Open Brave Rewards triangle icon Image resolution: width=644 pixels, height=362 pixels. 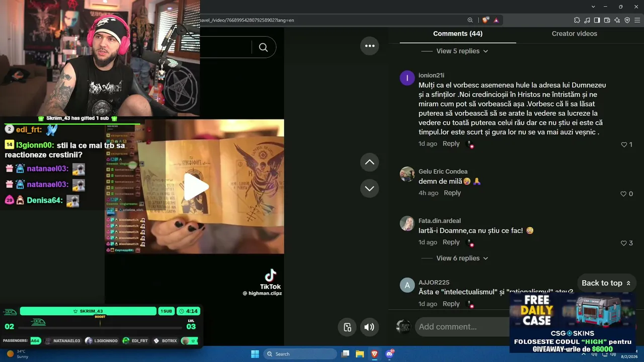pos(496,20)
